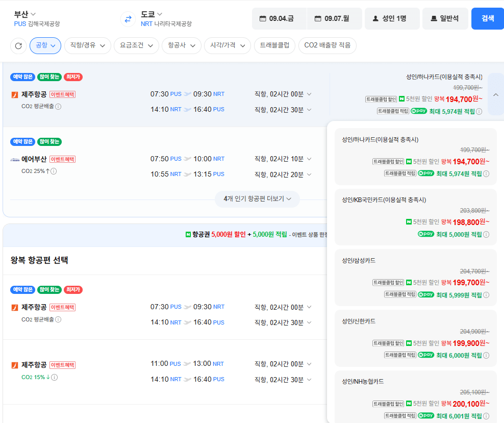
Task: Click info icon next to top 제주항공 CO2 평균배출
Action: coord(58,107)
